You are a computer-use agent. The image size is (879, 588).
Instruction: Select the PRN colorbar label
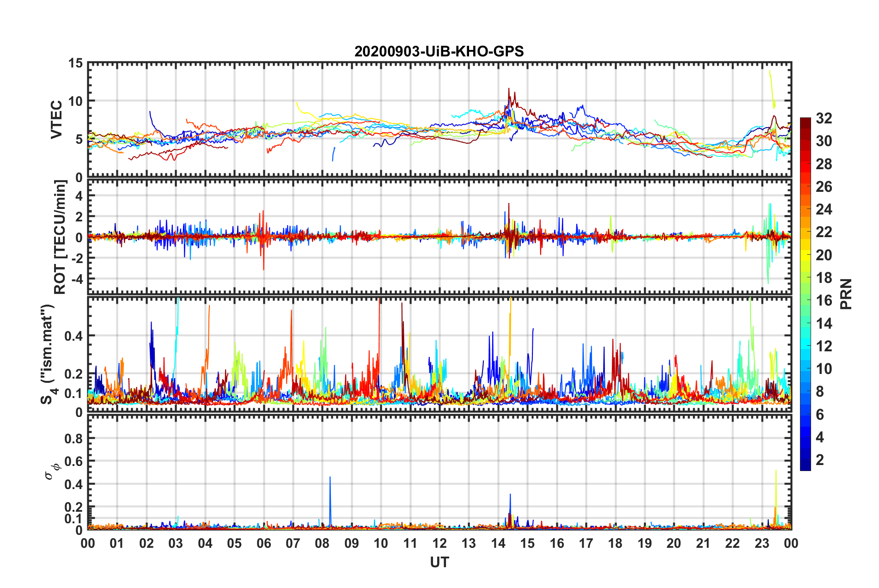coord(846,294)
